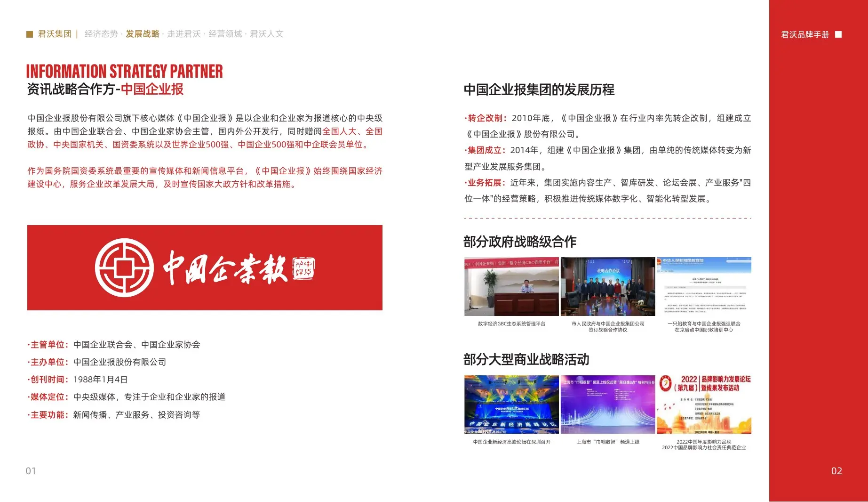
Task: Click the founding date 1988年1月4日
Action: pyautogui.click(x=101, y=380)
